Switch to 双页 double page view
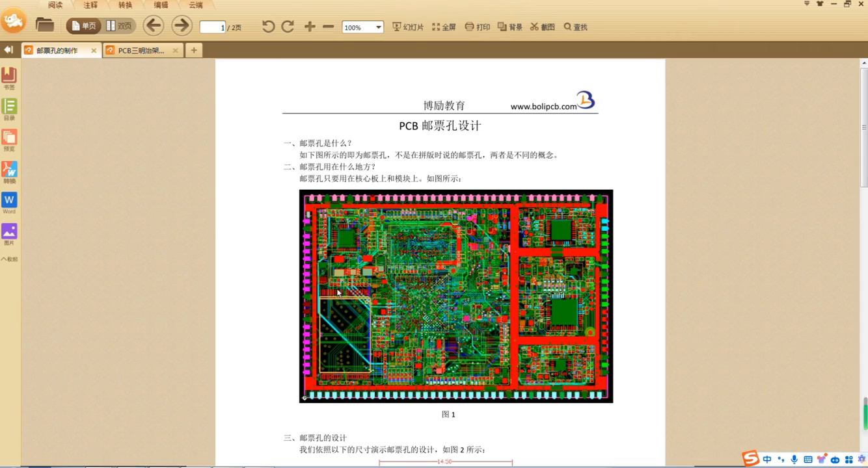The height and width of the screenshot is (468, 868). pos(119,26)
